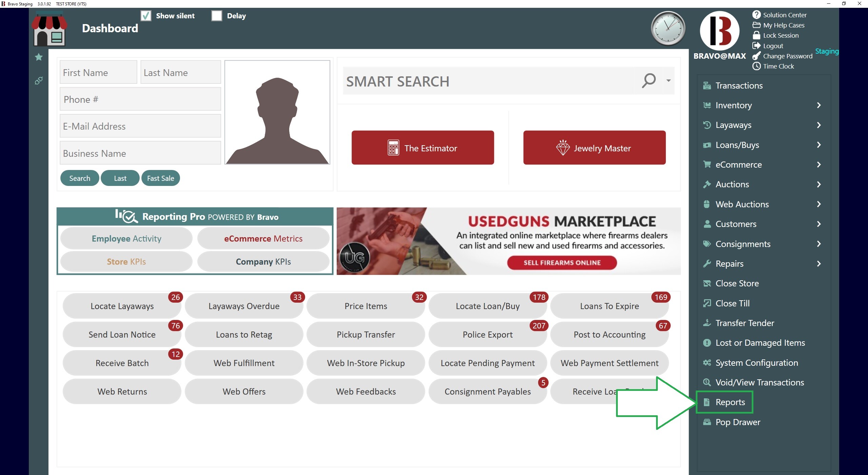Viewport: 868px width, 475px height.
Task: Click the Search customer button
Action: (80, 178)
